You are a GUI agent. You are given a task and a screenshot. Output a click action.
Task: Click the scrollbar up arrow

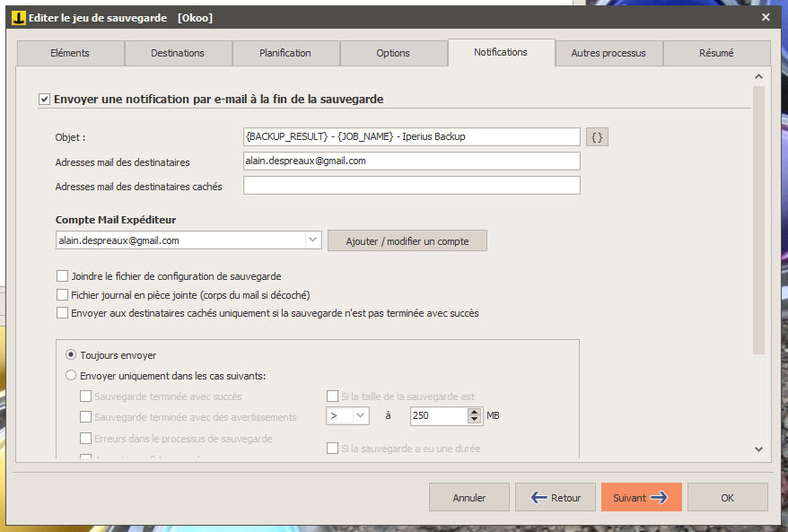(x=758, y=76)
